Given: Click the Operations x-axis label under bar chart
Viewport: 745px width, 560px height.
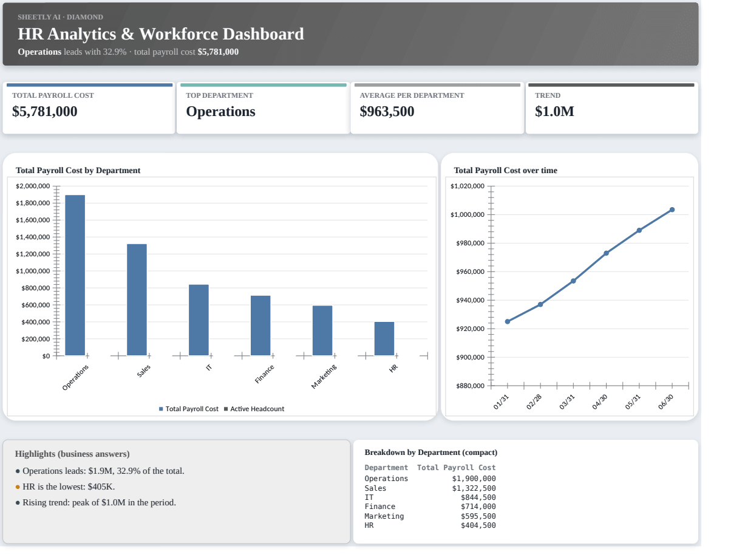Looking at the screenshot, I should tap(76, 377).
